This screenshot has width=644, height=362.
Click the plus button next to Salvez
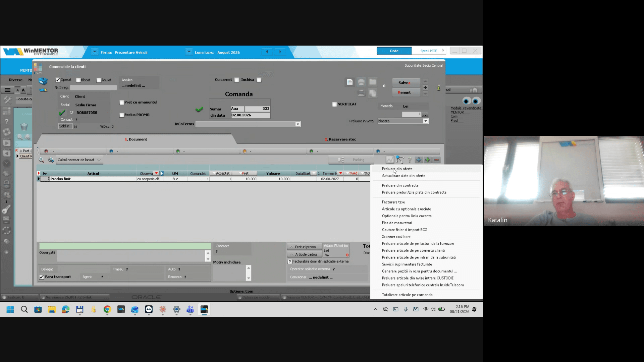(425, 87)
